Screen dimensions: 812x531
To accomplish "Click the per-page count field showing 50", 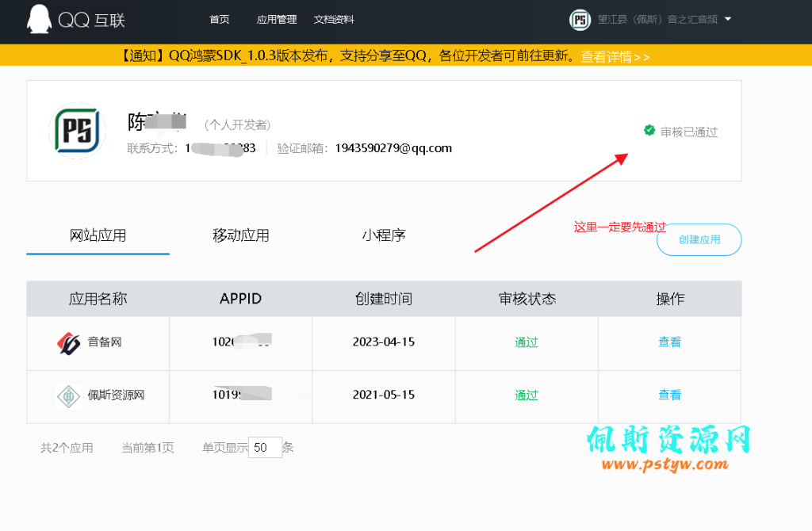I will (x=265, y=448).
